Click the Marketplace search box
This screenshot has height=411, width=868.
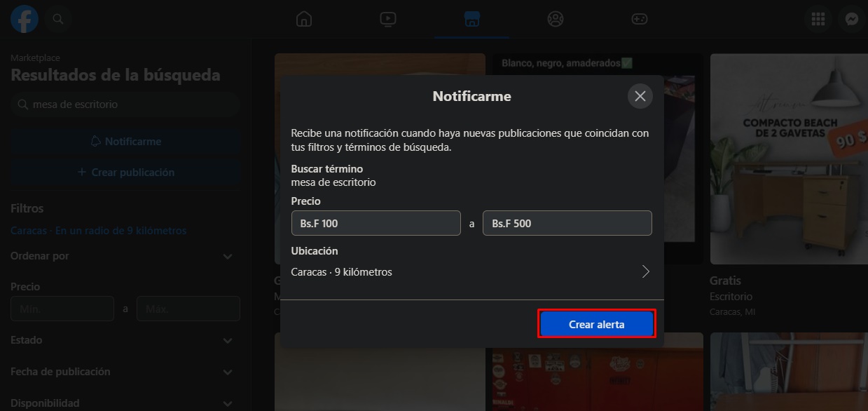(x=125, y=104)
